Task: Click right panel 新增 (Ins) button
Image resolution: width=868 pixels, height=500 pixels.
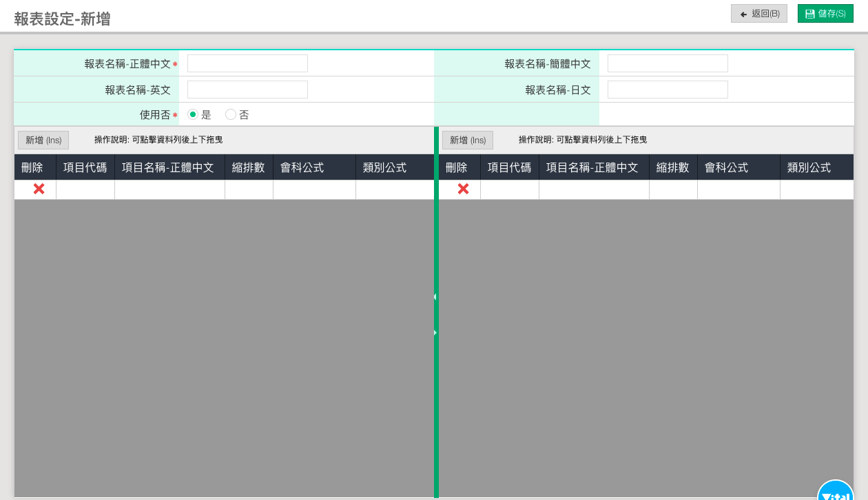Action: [x=468, y=140]
